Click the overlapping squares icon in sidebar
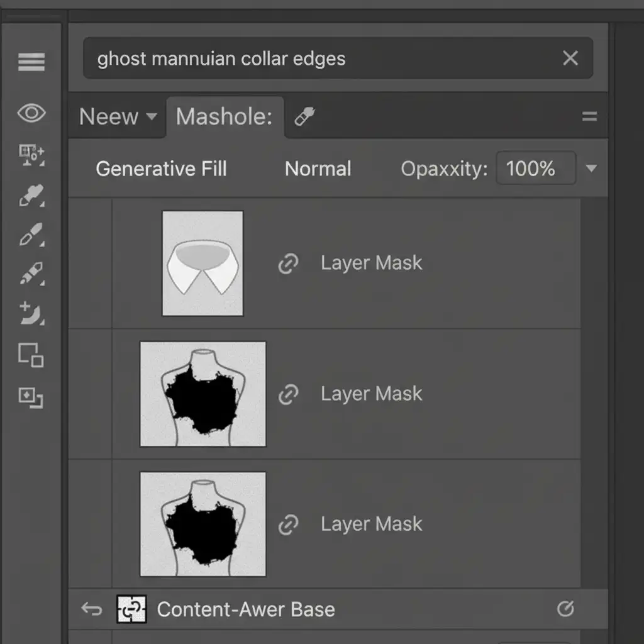This screenshot has height=644, width=644. click(31, 355)
